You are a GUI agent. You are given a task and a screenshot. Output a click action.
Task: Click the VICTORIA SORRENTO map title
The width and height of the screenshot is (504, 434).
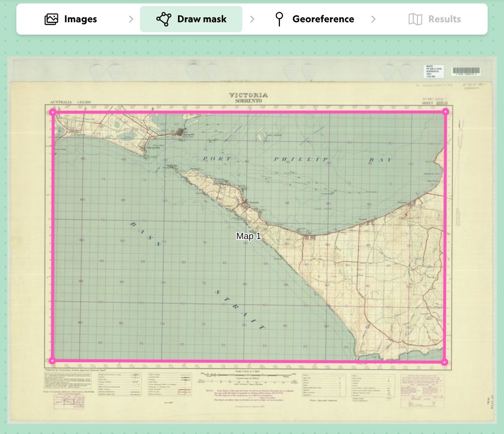tap(248, 97)
